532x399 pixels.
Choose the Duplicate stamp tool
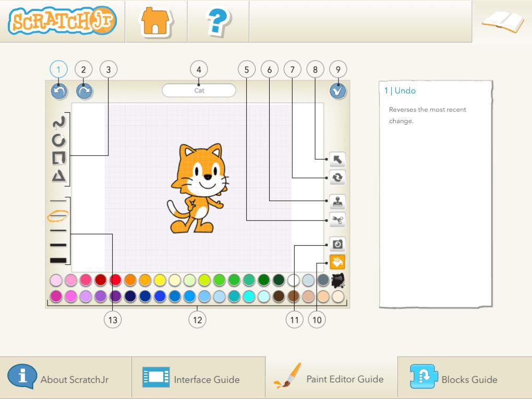[x=337, y=202]
